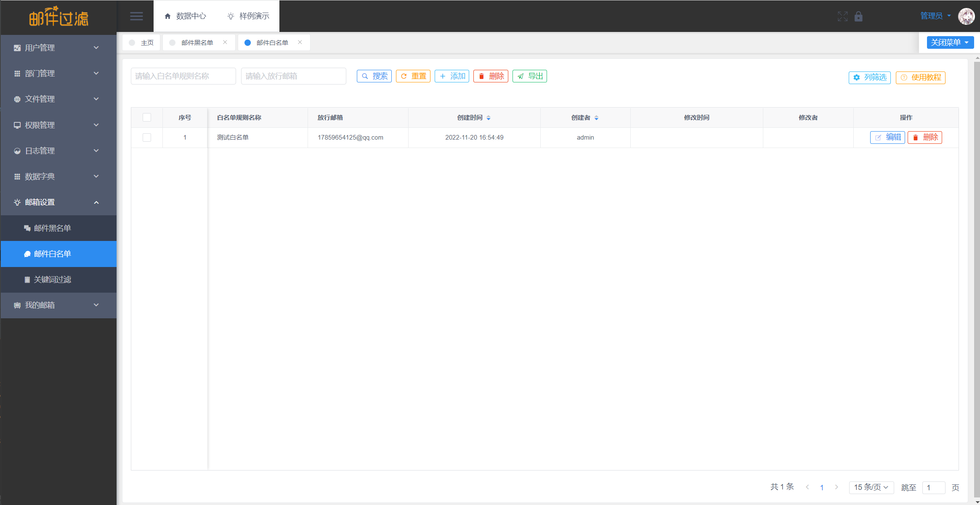980x505 pixels.
Task: Open the 关闭菜单 dropdown
Action: click(x=950, y=42)
